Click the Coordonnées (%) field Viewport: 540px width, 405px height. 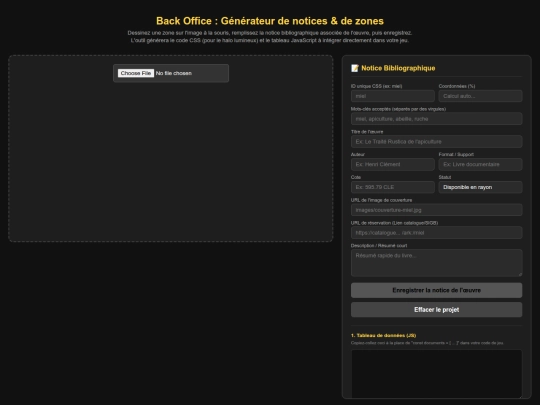click(x=480, y=96)
